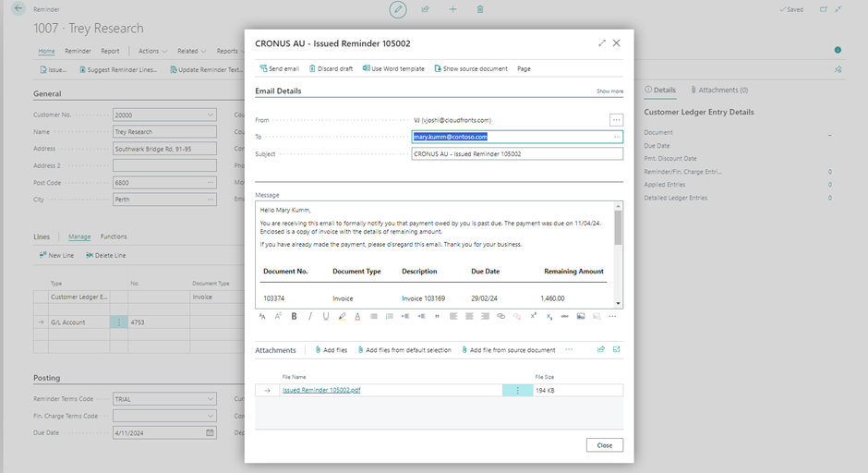Align message text right
The width and height of the screenshot is (868, 473).
(x=485, y=316)
